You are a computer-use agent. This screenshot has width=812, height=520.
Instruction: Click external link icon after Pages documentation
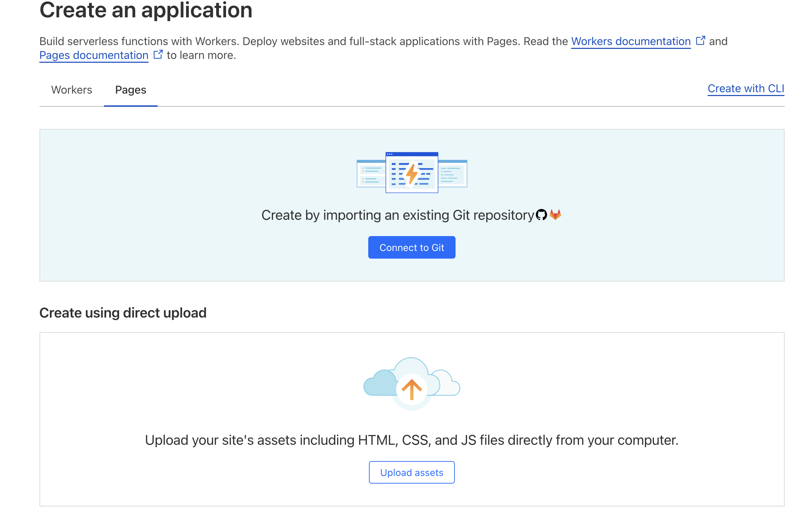158,54
